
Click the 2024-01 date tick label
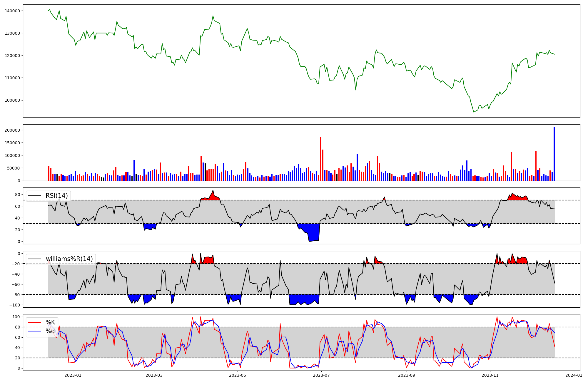pos(574,375)
